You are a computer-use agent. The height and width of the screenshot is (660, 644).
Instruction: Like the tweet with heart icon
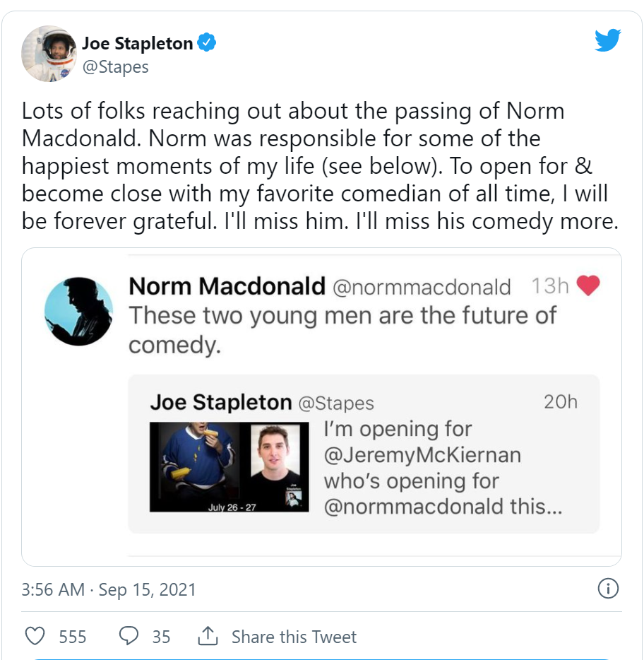35,636
